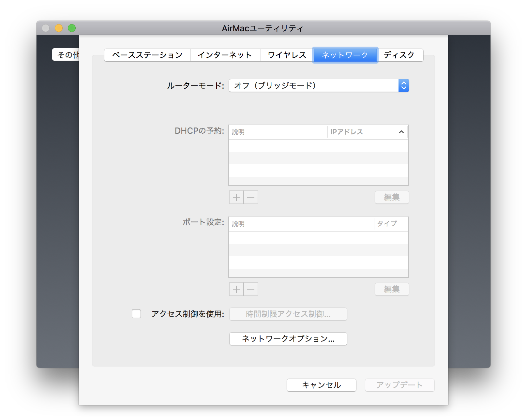Click the plus button under DHCPの予約
527x420 pixels.
click(236, 197)
